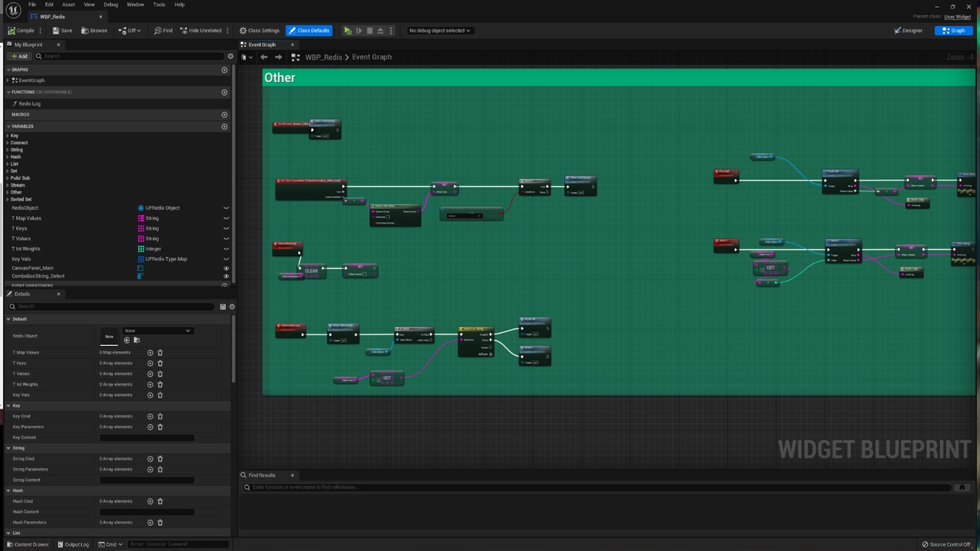Save the blueprint with the Save icon

tap(56, 31)
